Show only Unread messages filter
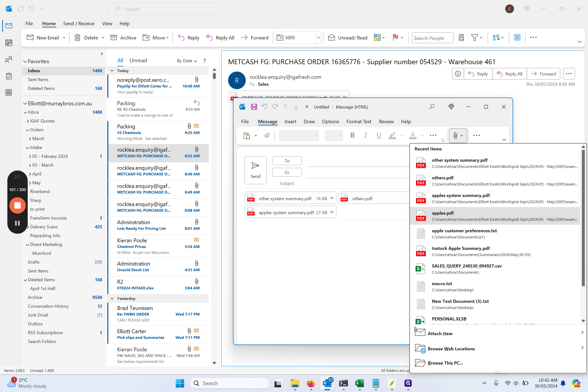Screen dimensions: 588x392 pyautogui.click(x=138, y=60)
